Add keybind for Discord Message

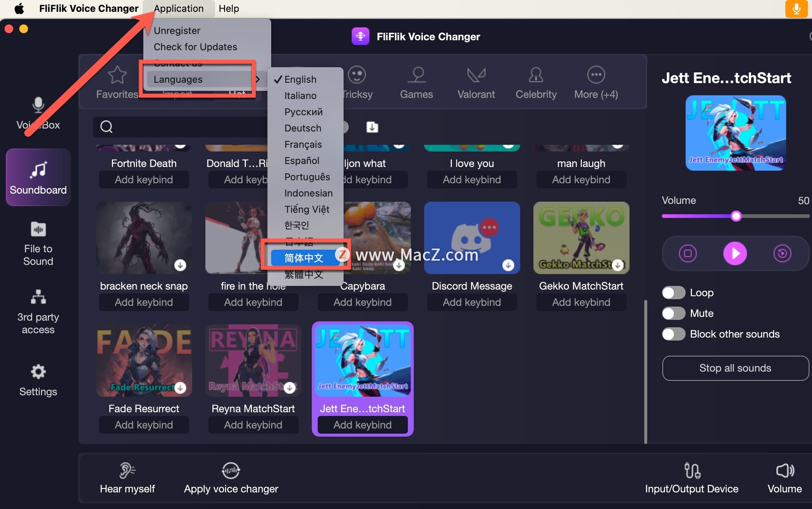[472, 302]
